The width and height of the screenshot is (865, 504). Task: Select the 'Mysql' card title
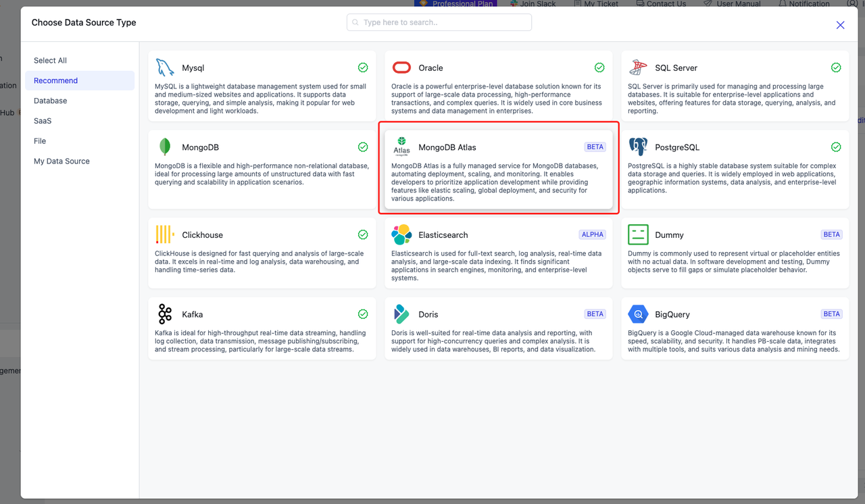193,68
